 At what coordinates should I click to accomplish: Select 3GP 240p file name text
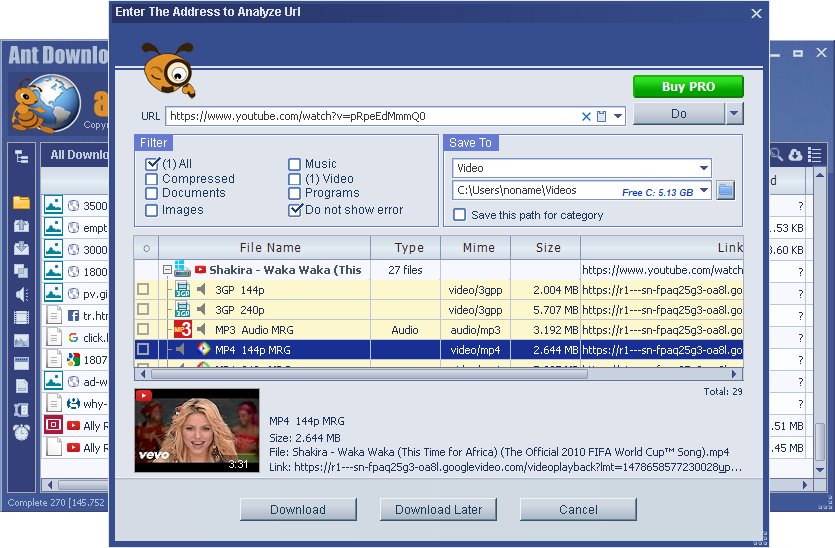pos(240,310)
